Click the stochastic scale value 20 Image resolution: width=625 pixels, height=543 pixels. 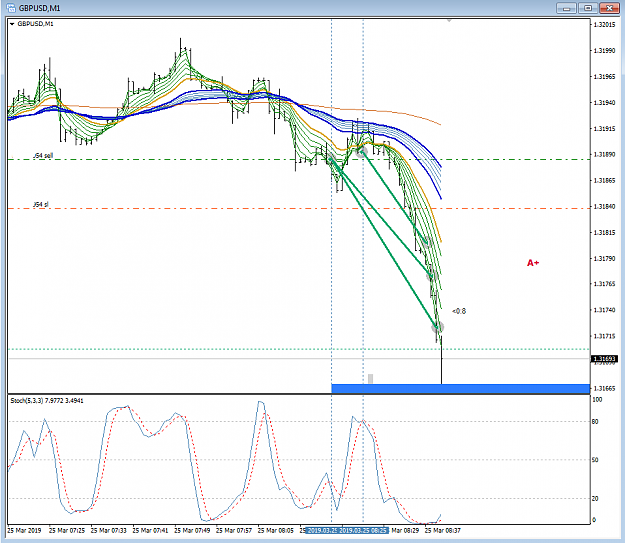coord(595,498)
